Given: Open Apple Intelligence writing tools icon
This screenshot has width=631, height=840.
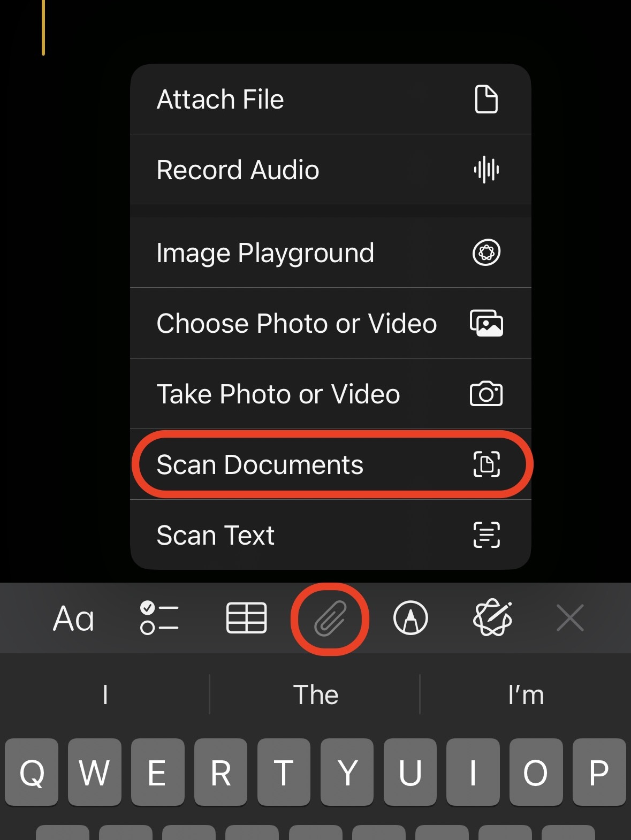Looking at the screenshot, I should [493, 618].
